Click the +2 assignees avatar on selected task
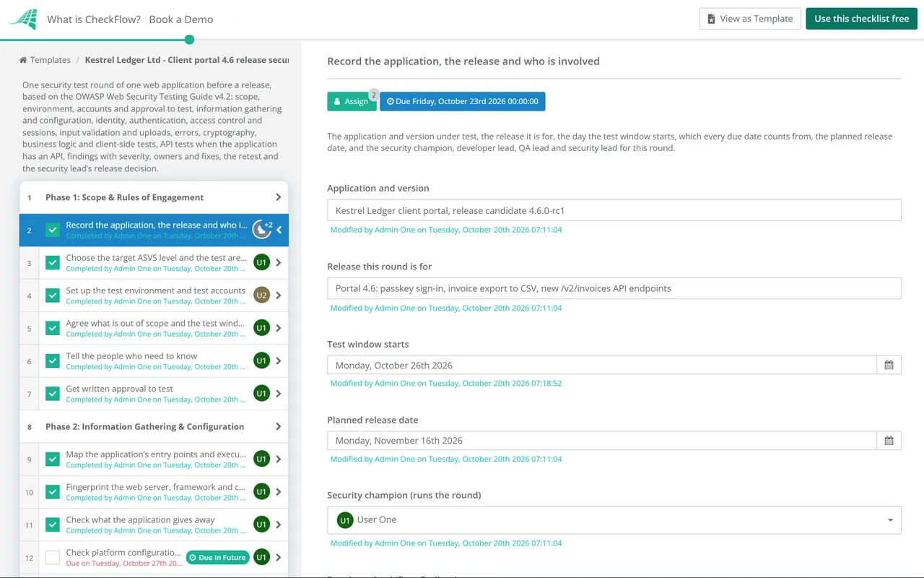 (x=262, y=230)
